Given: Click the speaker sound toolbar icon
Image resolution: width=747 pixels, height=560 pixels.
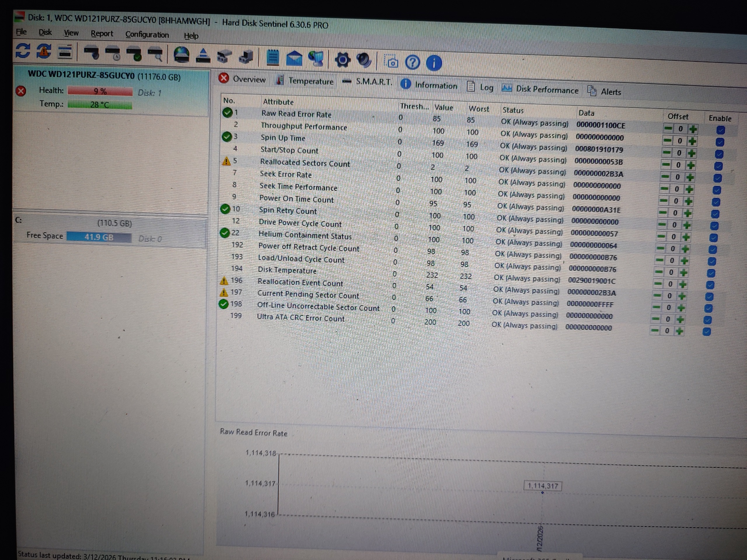Looking at the screenshot, I should click(364, 61).
